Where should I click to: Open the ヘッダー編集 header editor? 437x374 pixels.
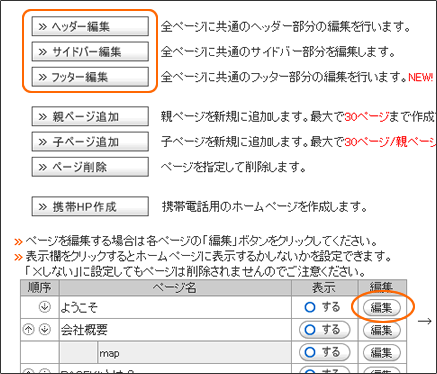90,26
